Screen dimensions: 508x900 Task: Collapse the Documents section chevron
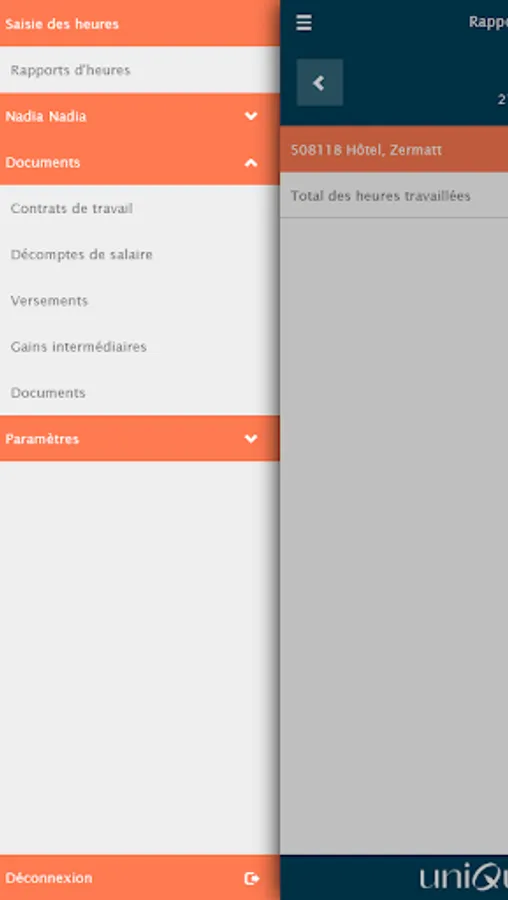click(x=251, y=163)
